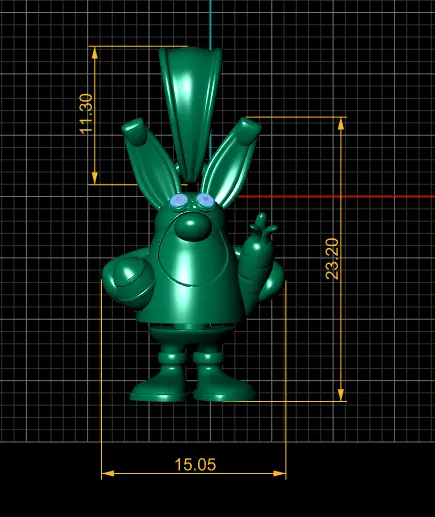Select the 15.05 width dimension label
The width and height of the screenshot is (435, 517).
pos(195,464)
